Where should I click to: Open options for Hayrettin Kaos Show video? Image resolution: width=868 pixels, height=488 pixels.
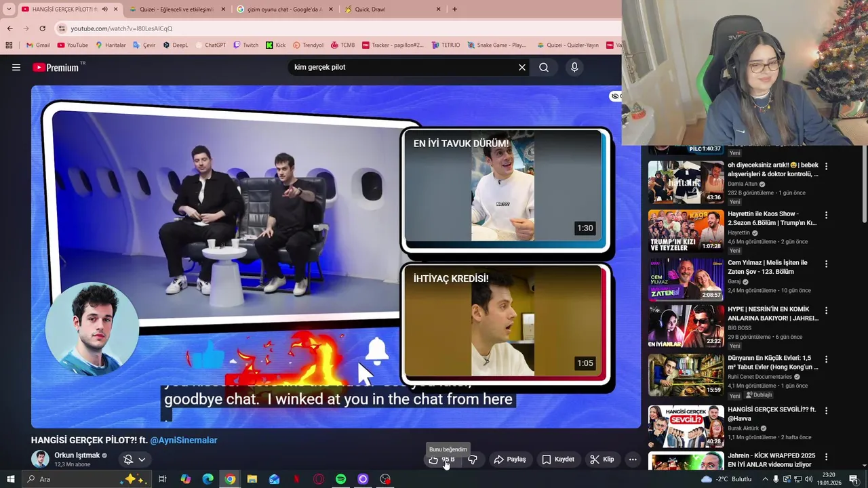pyautogui.click(x=826, y=215)
